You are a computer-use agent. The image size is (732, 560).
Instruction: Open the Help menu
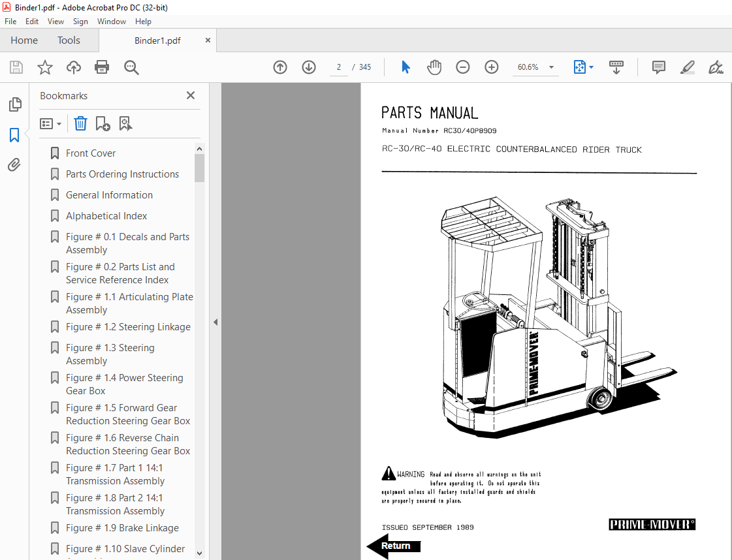(143, 22)
